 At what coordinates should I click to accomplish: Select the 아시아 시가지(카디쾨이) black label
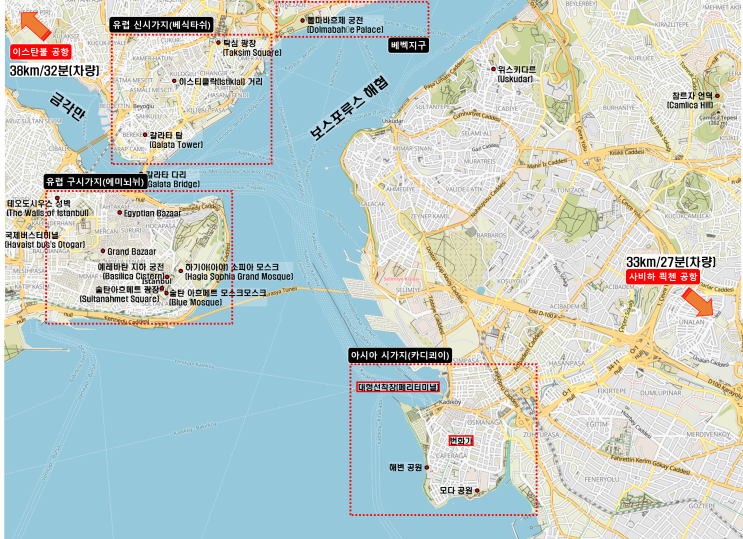[x=400, y=356]
